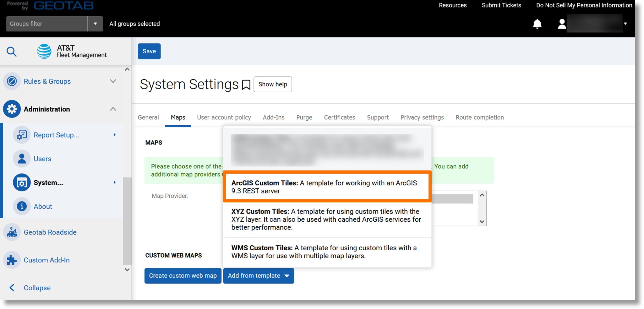Expand the System submenu arrow

coord(115,182)
